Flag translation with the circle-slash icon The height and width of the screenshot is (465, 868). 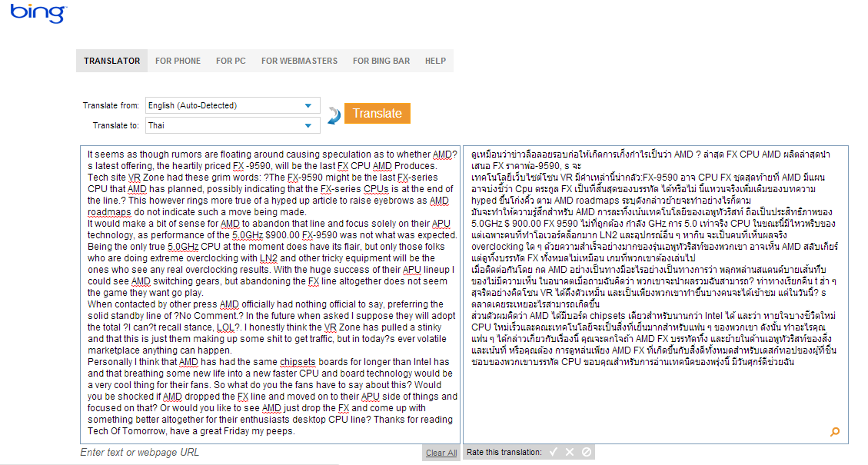(x=587, y=452)
